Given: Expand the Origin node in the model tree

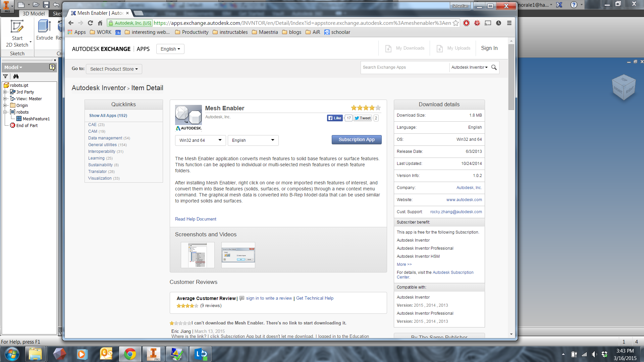Looking at the screenshot, I should (x=5, y=105).
